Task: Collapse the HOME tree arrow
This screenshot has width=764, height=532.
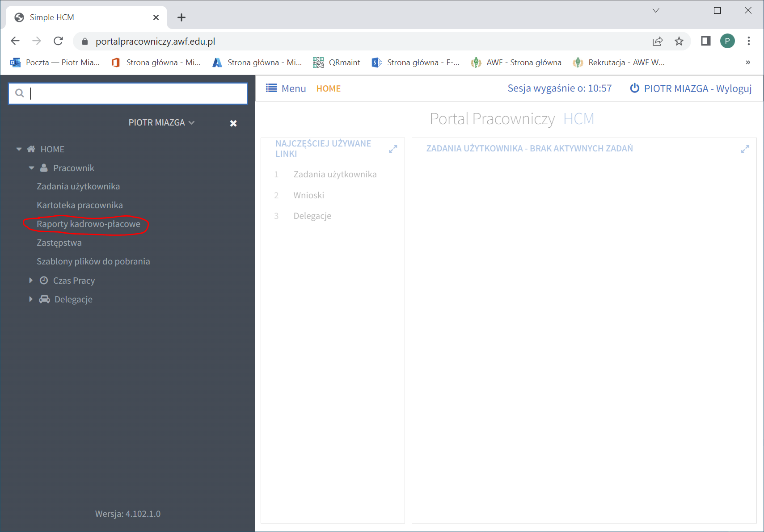Action: pos(19,149)
